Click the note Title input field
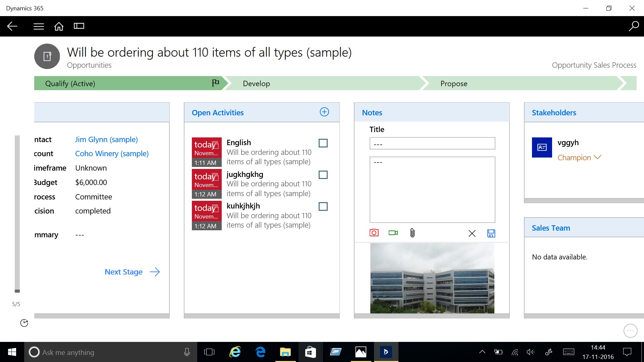The width and height of the screenshot is (644, 362). (432, 143)
